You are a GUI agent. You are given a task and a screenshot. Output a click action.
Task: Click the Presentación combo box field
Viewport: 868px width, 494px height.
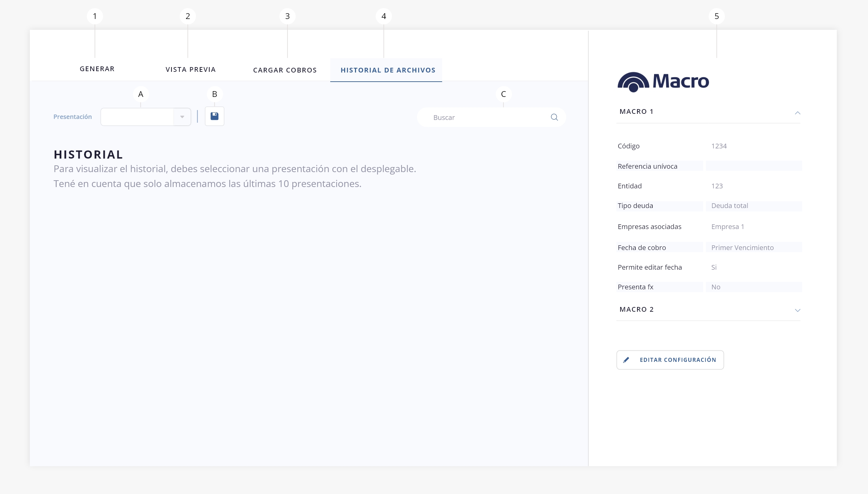pos(137,117)
